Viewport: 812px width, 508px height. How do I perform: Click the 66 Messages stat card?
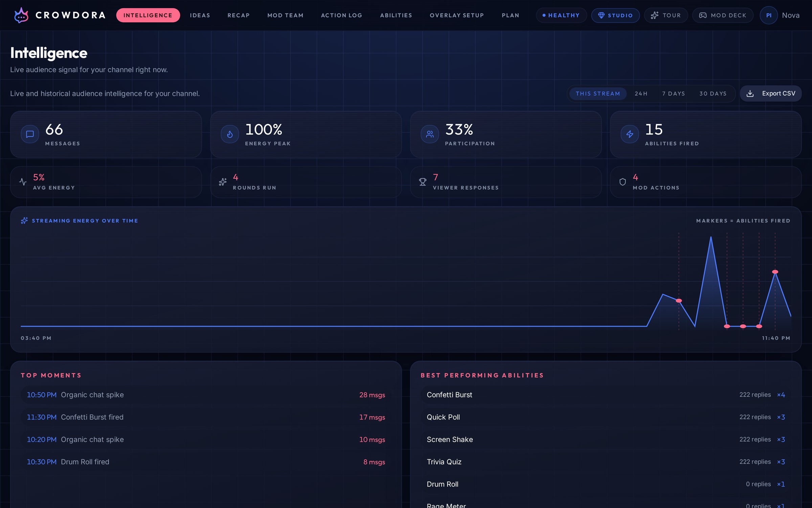pos(106,134)
